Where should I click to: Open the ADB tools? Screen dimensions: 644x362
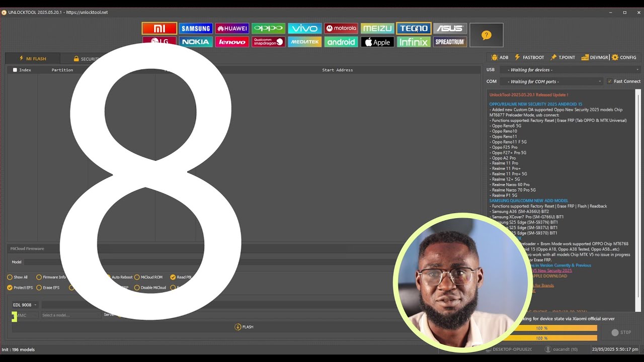point(500,57)
